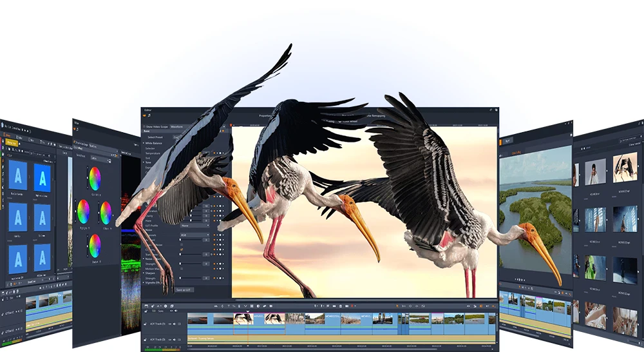Collapse the Sharpen section
644x352 pixels.
pos(144,273)
